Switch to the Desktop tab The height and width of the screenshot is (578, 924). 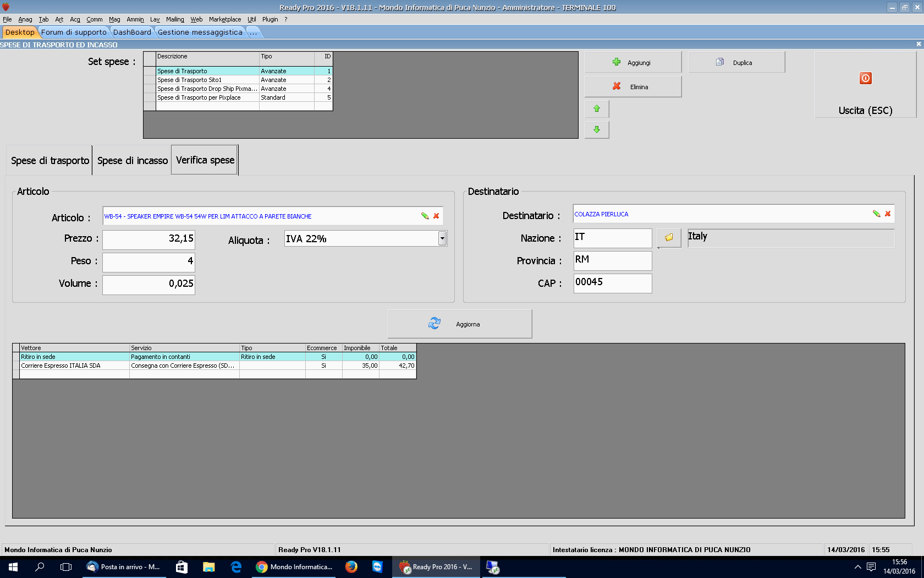click(20, 32)
